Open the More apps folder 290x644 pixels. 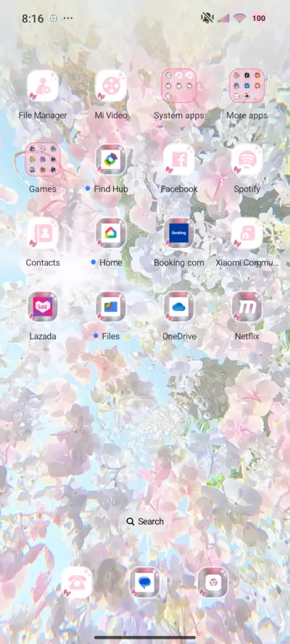[x=247, y=86]
